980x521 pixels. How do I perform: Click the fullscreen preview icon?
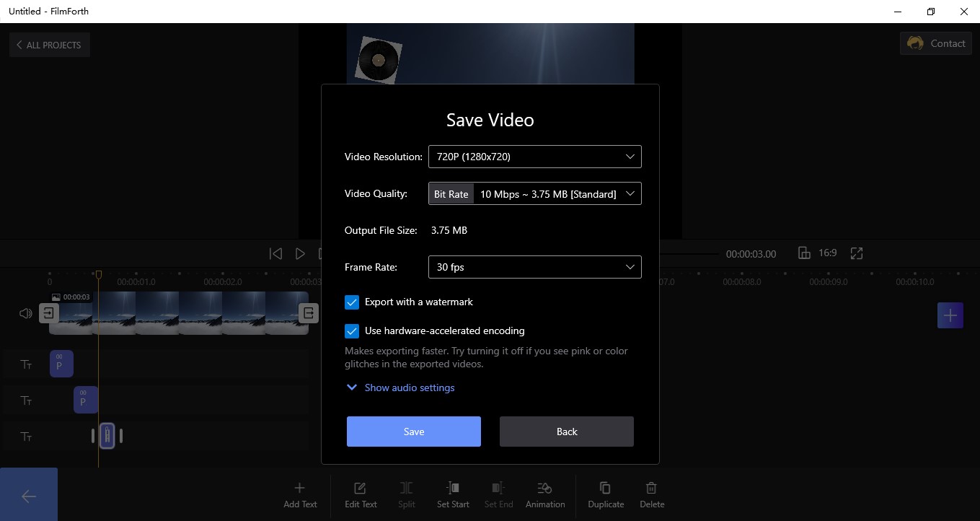click(x=857, y=253)
